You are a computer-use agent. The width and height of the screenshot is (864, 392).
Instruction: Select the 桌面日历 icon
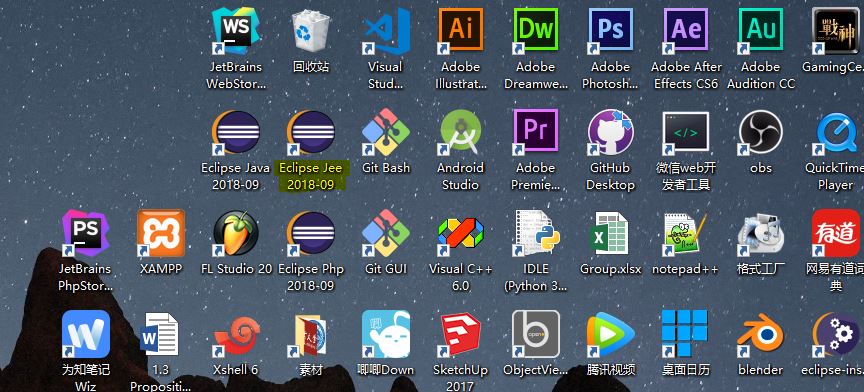[x=685, y=334]
